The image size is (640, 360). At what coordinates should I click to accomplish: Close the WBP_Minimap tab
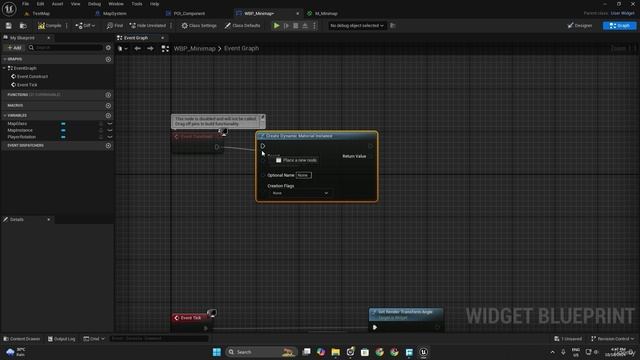(x=297, y=13)
